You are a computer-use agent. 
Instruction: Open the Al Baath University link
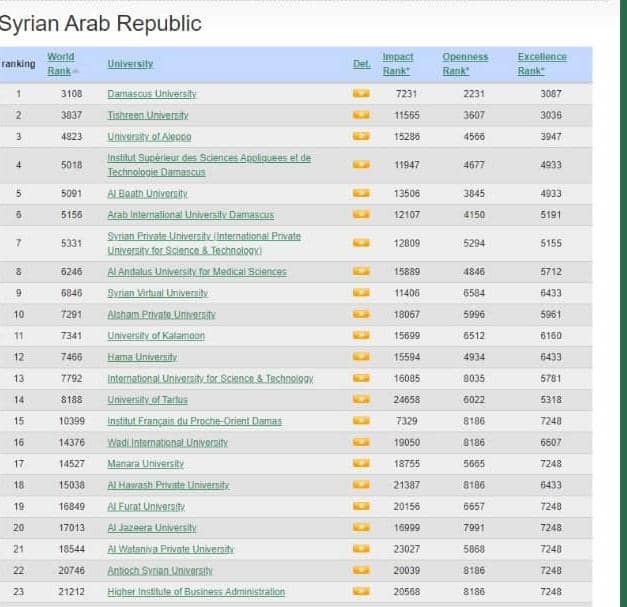(147, 194)
